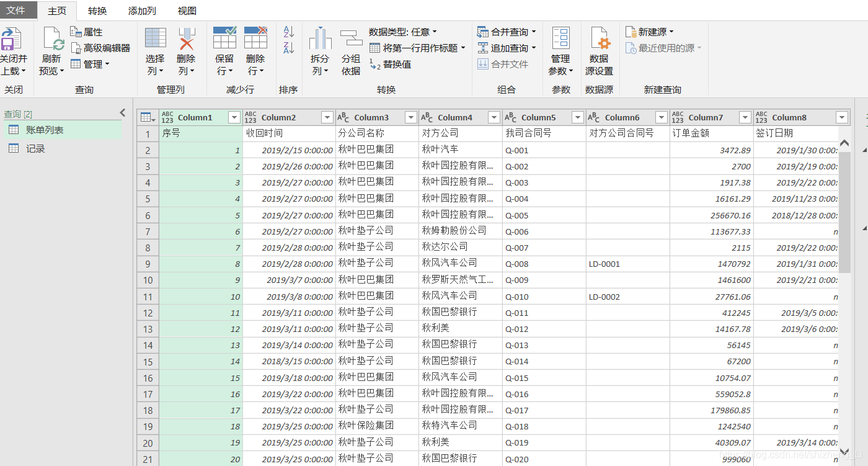Switch to the 主页 (Home) tab
The width and height of the screenshot is (868, 466).
click(57, 11)
